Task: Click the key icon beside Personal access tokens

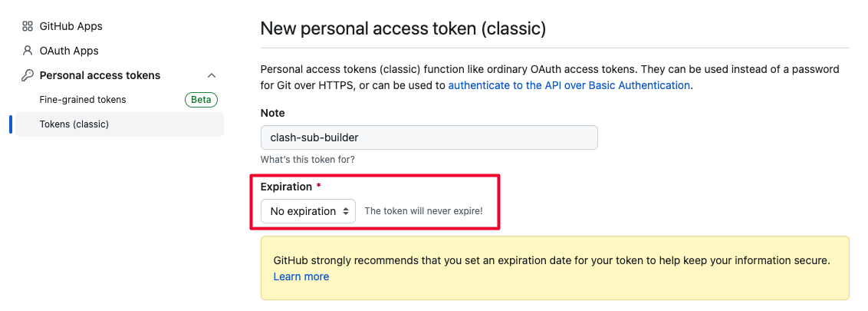Action: [x=27, y=75]
